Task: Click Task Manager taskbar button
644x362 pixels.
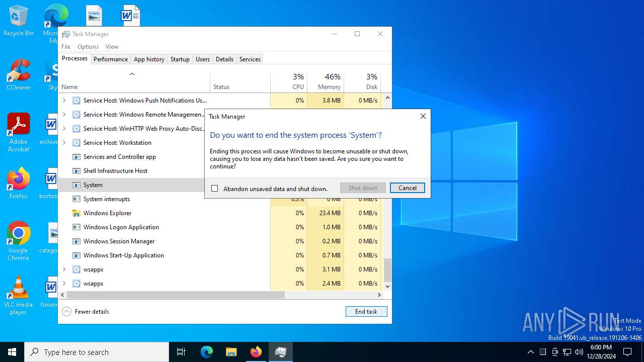Action: (x=280, y=352)
